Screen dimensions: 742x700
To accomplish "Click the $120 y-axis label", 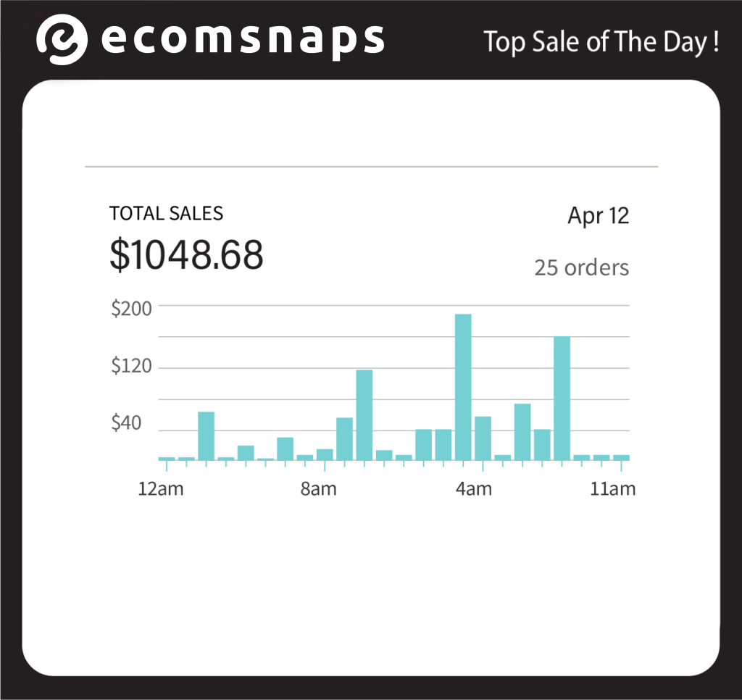I will [132, 366].
